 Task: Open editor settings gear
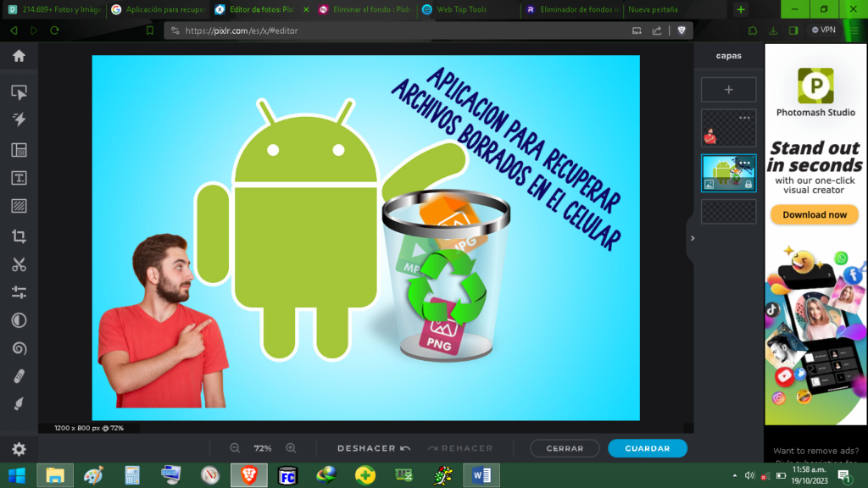(x=19, y=449)
